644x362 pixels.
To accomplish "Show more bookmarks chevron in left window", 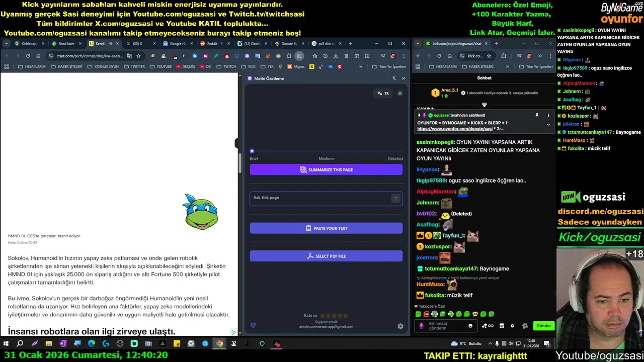I will (x=361, y=66).
